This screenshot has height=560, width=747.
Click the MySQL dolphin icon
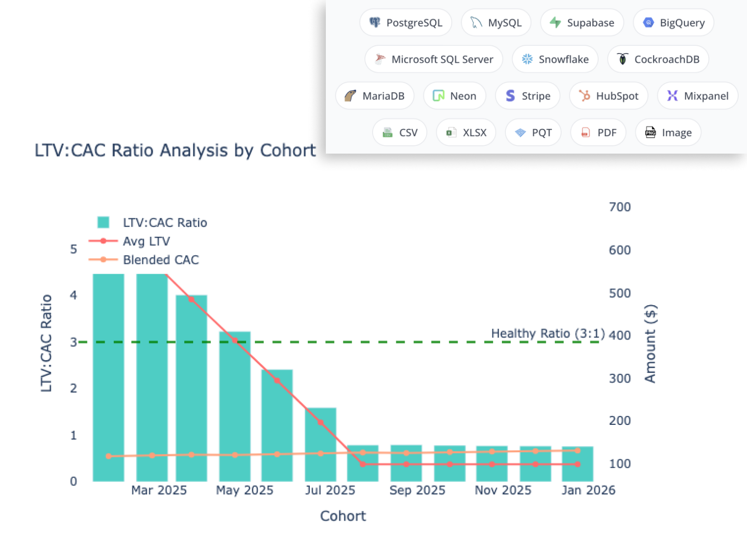pos(476,22)
